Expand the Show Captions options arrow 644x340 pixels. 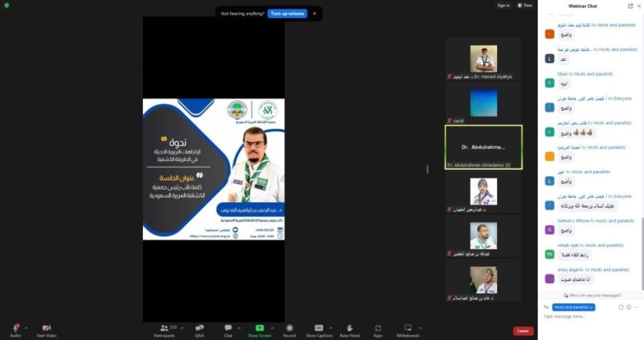[x=331, y=328]
